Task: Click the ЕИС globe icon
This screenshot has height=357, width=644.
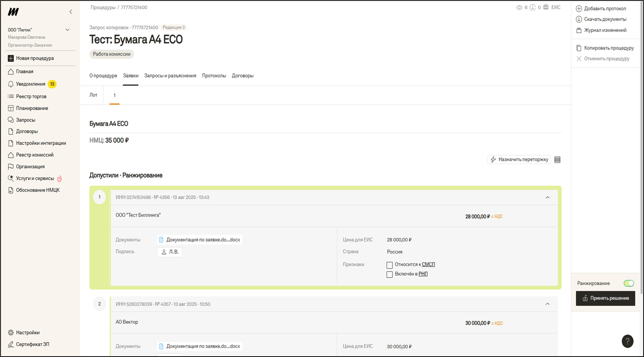Action: 546,7
